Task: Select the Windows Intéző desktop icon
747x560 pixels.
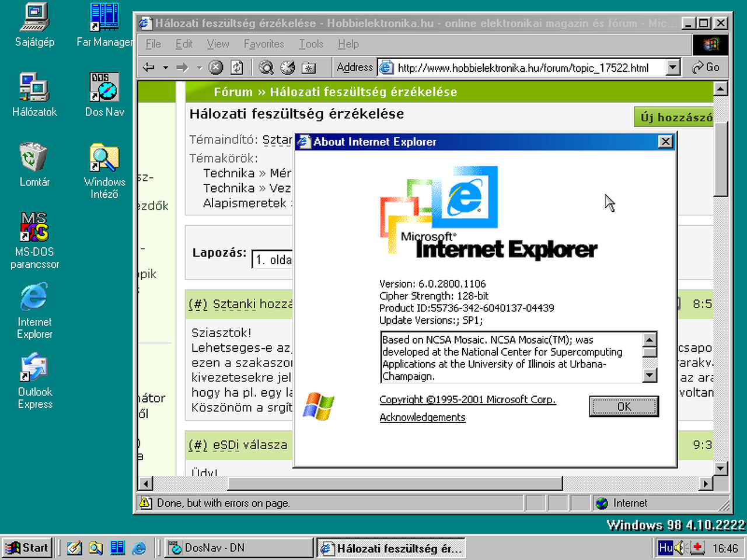Action: coord(104,171)
